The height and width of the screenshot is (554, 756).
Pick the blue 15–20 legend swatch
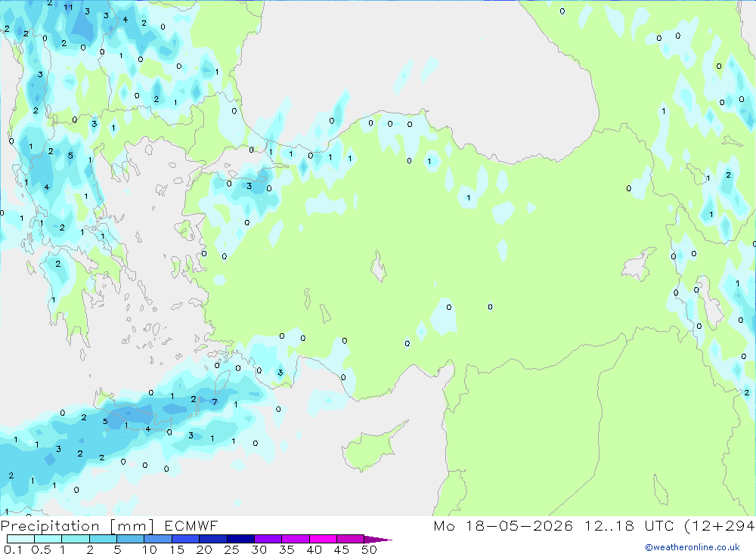[x=186, y=539]
